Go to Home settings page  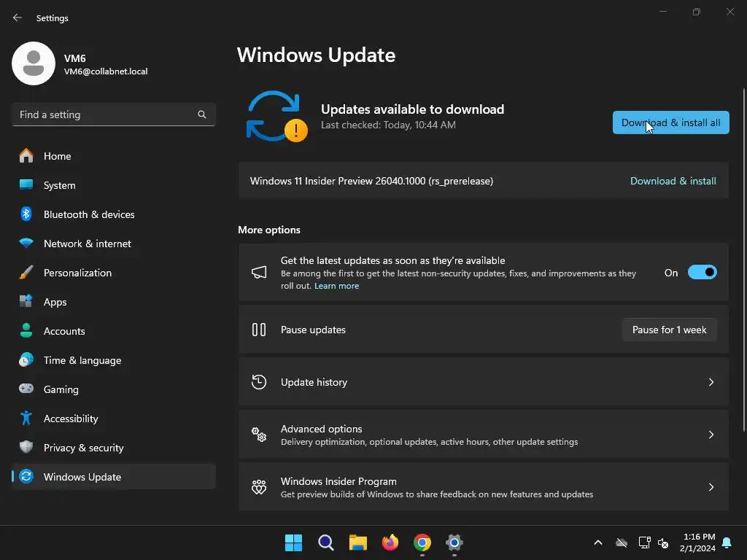click(x=114, y=156)
